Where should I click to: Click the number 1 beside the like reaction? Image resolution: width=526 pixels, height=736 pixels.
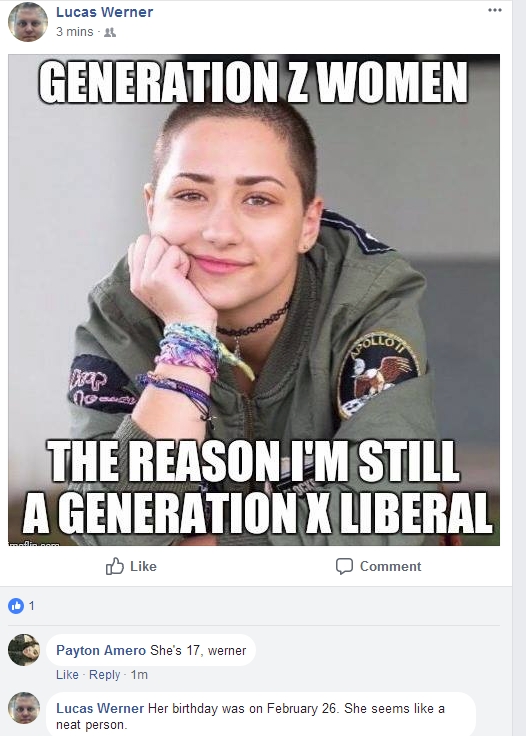click(31, 606)
